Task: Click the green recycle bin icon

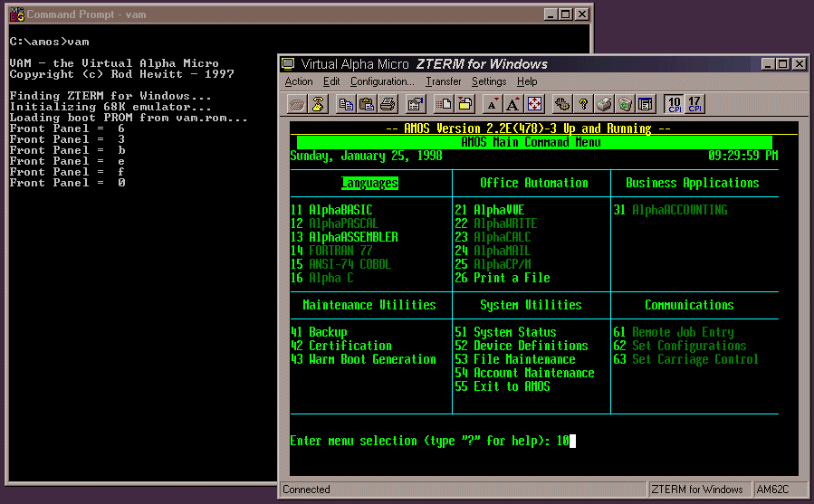Action: pyautogui.click(x=625, y=104)
